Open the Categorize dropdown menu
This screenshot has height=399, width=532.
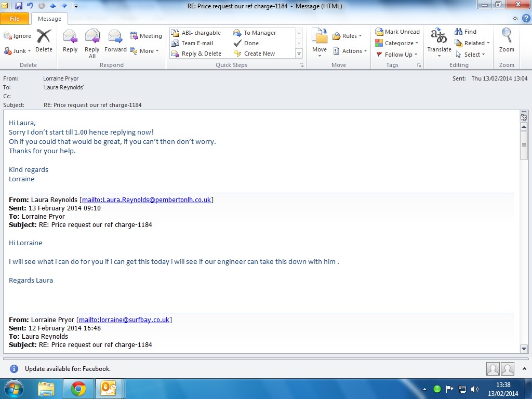397,43
